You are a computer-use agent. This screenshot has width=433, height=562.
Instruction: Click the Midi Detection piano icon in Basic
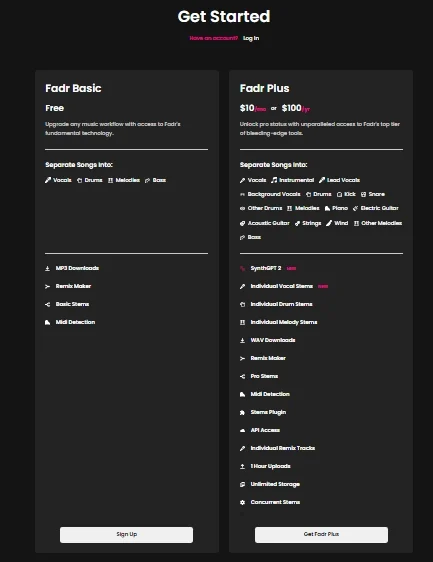click(x=47, y=322)
